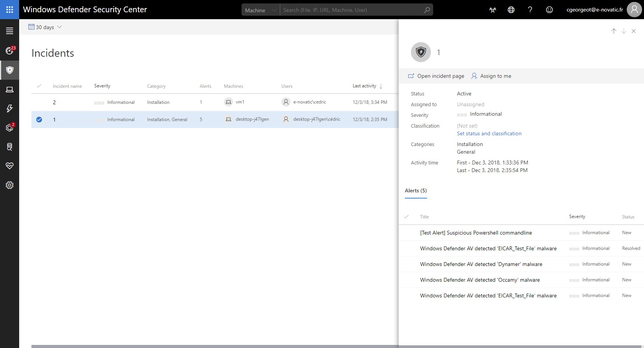
Task: Open the service health heart icon
Action: [x=10, y=166]
